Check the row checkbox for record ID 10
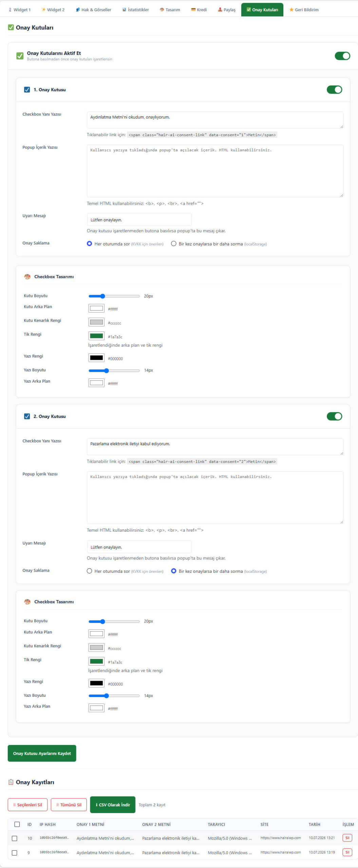 (14, 838)
